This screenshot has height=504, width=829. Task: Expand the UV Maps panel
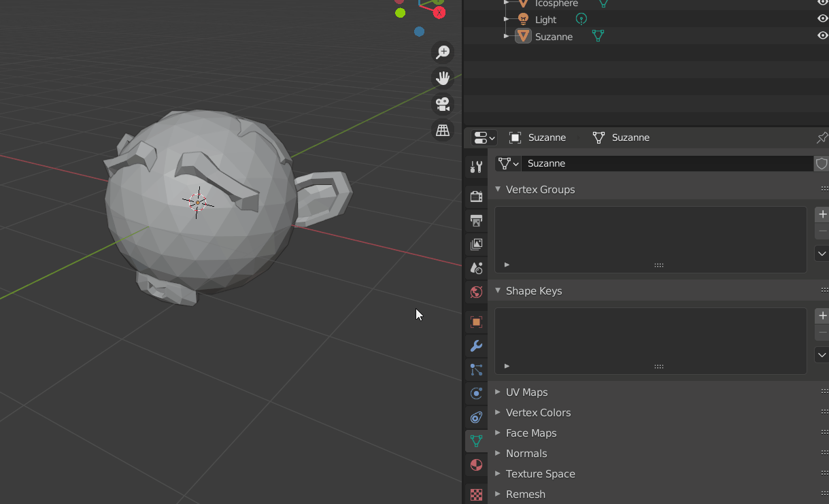pyautogui.click(x=498, y=392)
